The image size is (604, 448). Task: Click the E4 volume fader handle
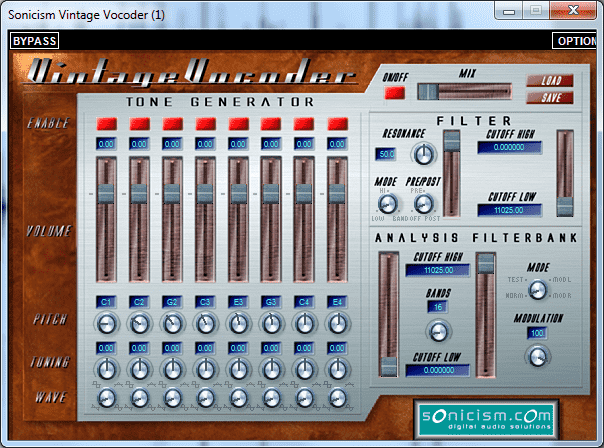pyautogui.click(x=337, y=194)
